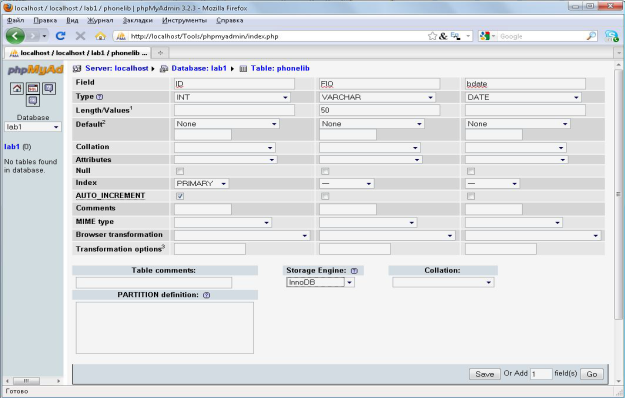The height and width of the screenshot is (398, 625).
Task: Click the sidebar horizontal scrollbar
Action: click(x=26, y=381)
